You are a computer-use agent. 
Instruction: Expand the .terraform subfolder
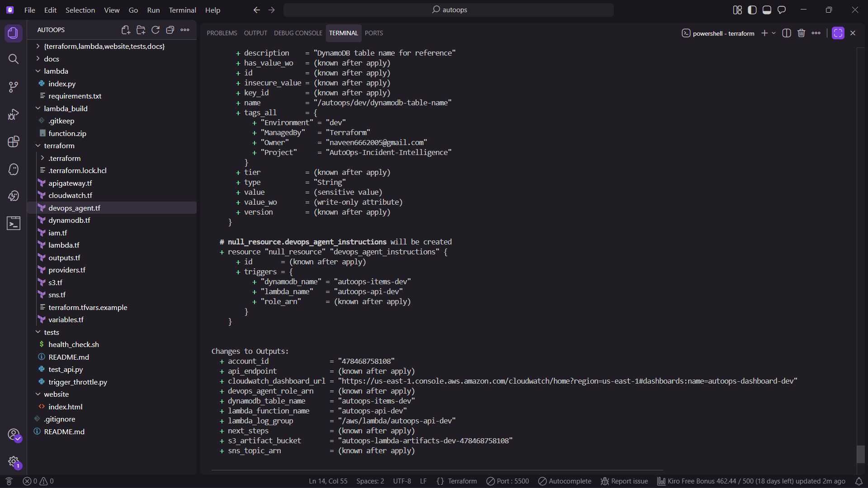pyautogui.click(x=65, y=158)
